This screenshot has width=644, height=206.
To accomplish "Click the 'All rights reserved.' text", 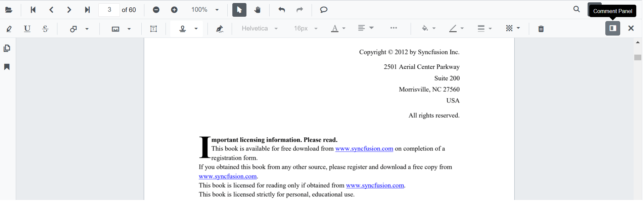I will (434, 116).
